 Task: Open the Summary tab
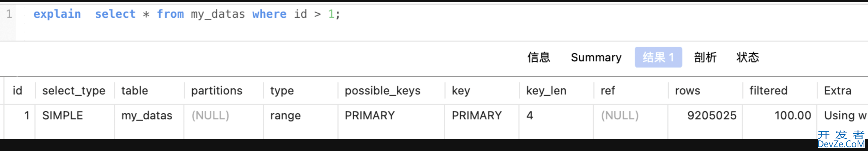pos(596,57)
